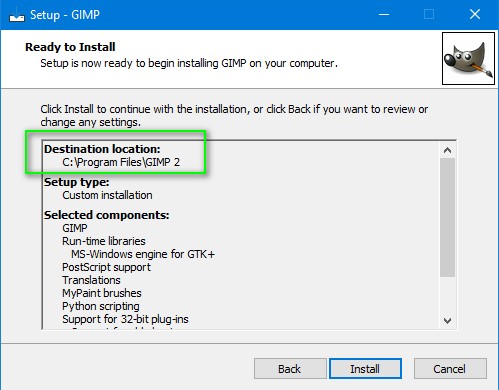Click the scroll up arrow in summary box
The height and width of the screenshot is (390, 499).
(x=447, y=150)
